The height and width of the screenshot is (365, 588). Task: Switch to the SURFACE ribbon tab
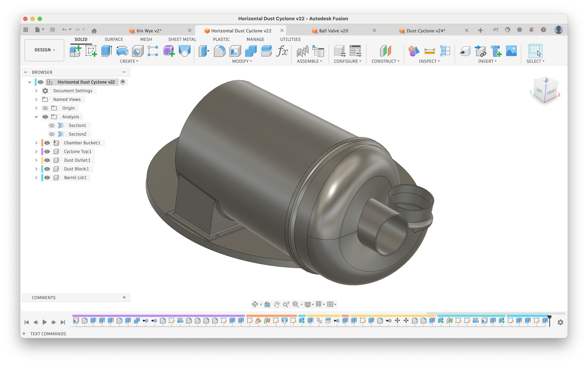pos(114,39)
